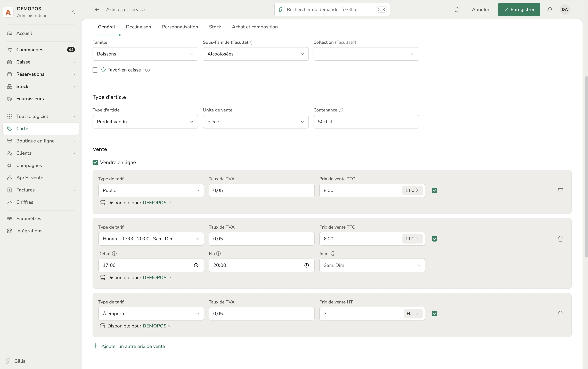Uncheck Vendre en ligne
The image size is (588, 369).
(x=95, y=163)
